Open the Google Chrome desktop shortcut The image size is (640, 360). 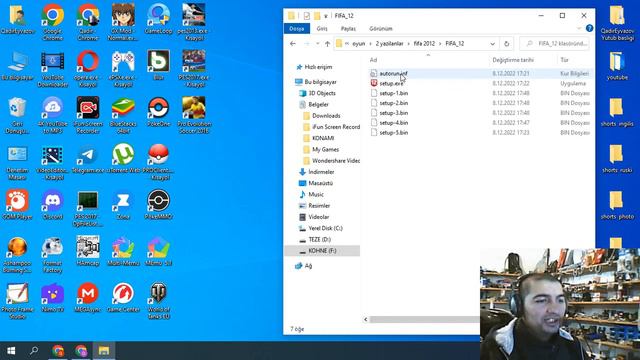tap(52, 21)
